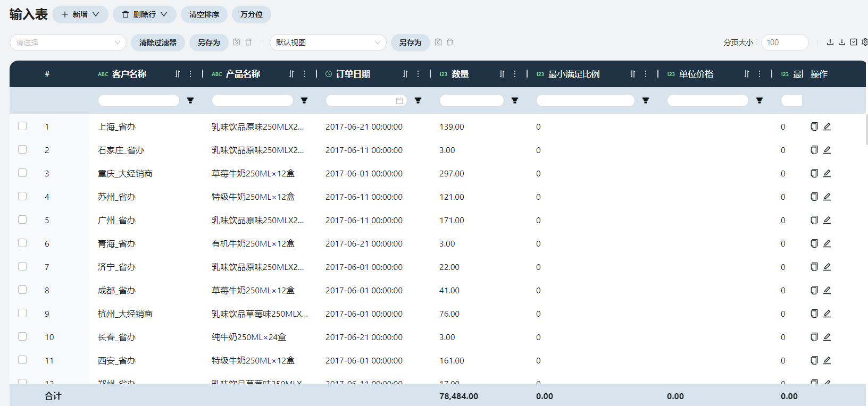Click the filter funnel under 客户名称 column

coord(190,100)
